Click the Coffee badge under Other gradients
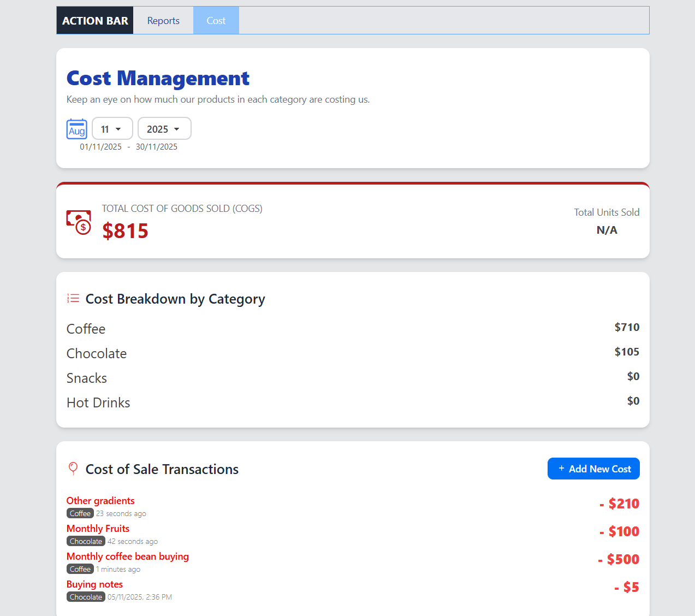 (80, 513)
